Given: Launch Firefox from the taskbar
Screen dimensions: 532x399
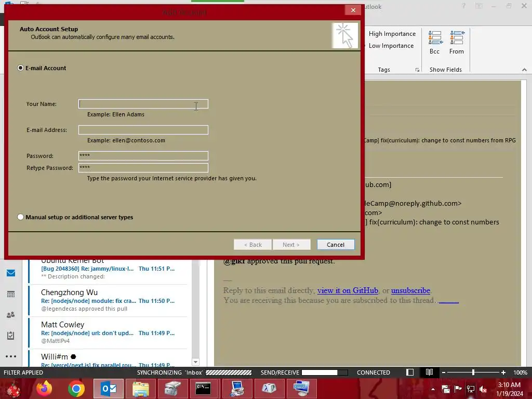Looking at the screenshot, I should tap(44, 389).
